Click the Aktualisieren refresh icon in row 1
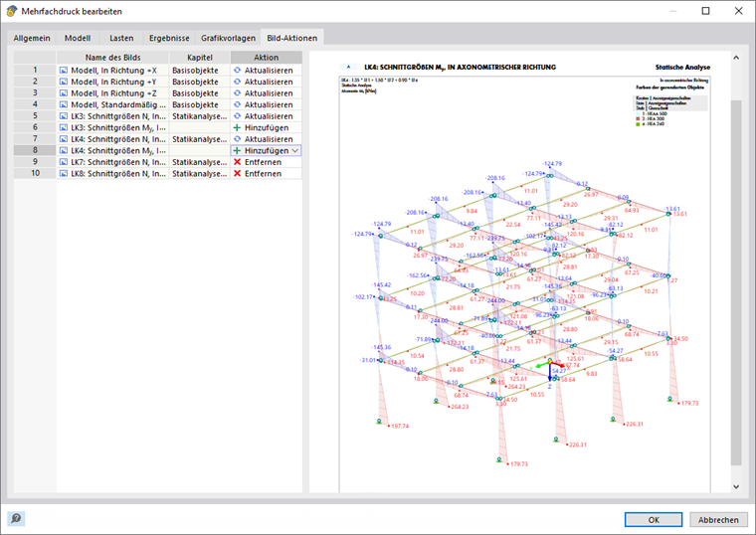 (237, 71)
